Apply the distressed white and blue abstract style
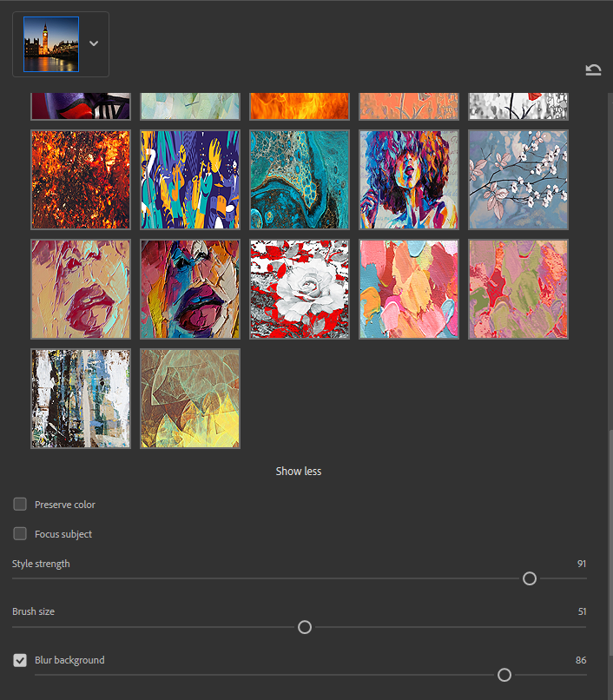 (x=81, y=399)
